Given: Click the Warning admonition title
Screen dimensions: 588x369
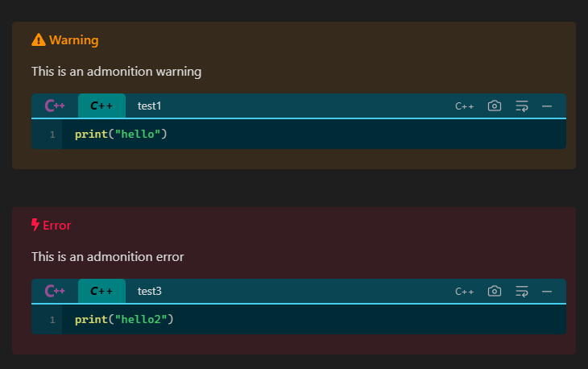Looking at the screenshot, I should point(74,40).
